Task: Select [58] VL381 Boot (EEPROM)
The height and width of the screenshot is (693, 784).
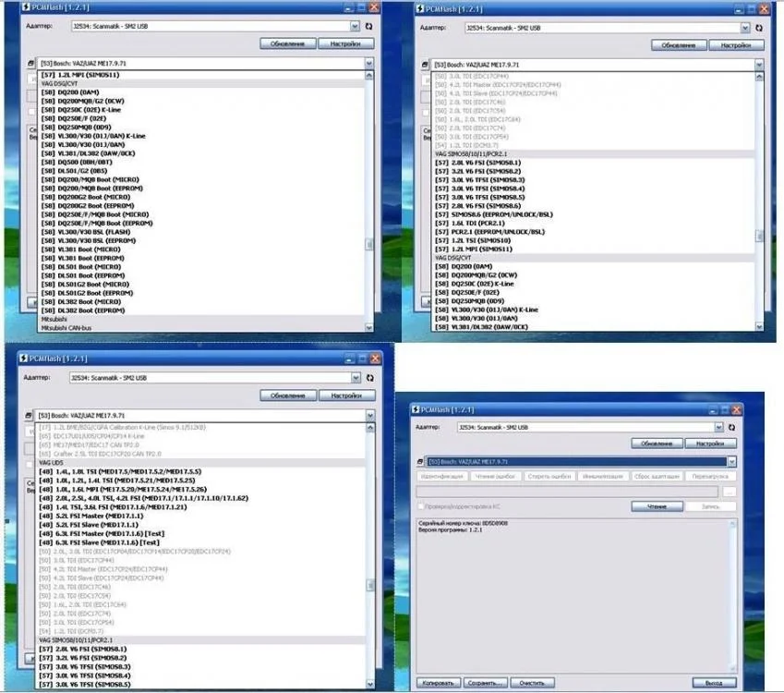Action: click(x=82, y=258)
